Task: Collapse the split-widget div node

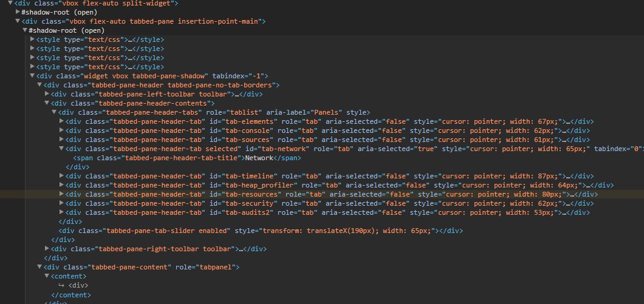Action: point(10,4)
